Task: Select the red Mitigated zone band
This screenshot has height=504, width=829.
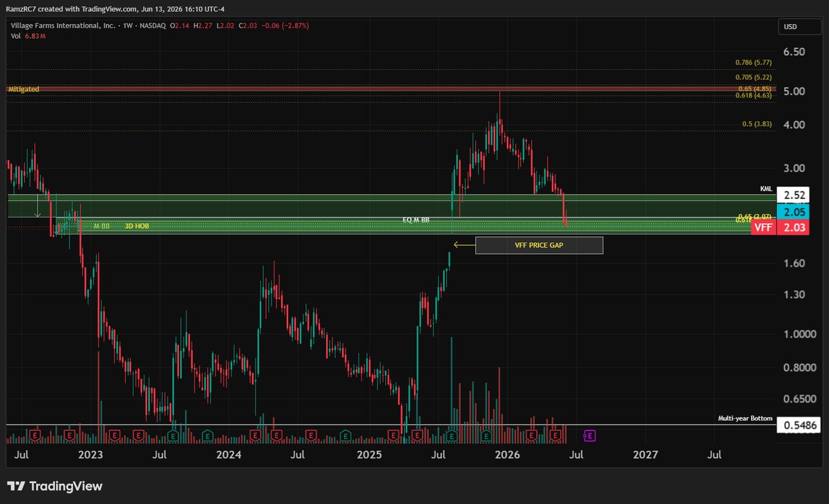Action: pyautogui.click(x=392, y=89)
